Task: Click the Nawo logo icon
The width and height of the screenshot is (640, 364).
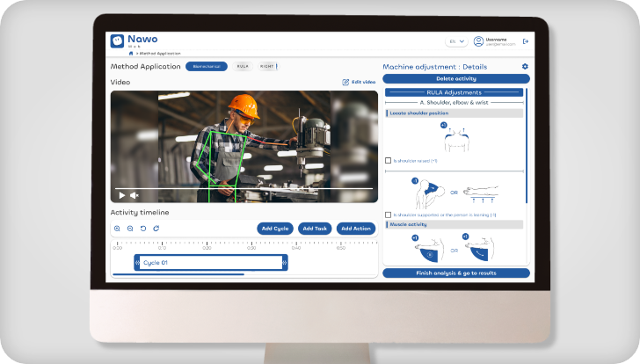Action: click(117, 40)
